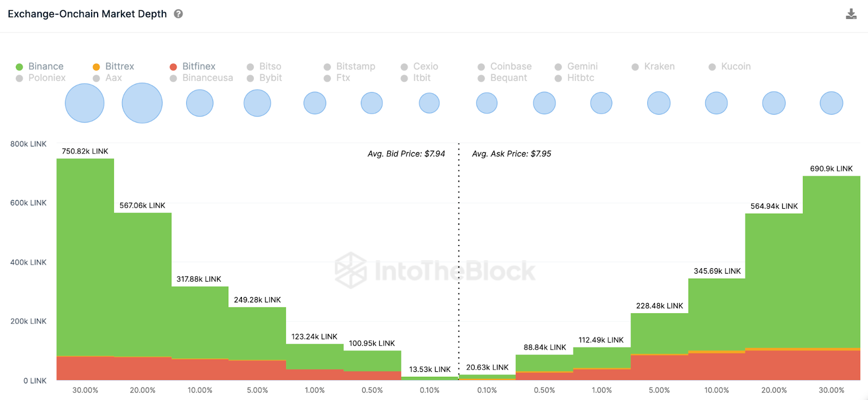Click the bubble above 20.00% bid bar
The width and height of the screenshot is (868, 400).
coord(142,103)
